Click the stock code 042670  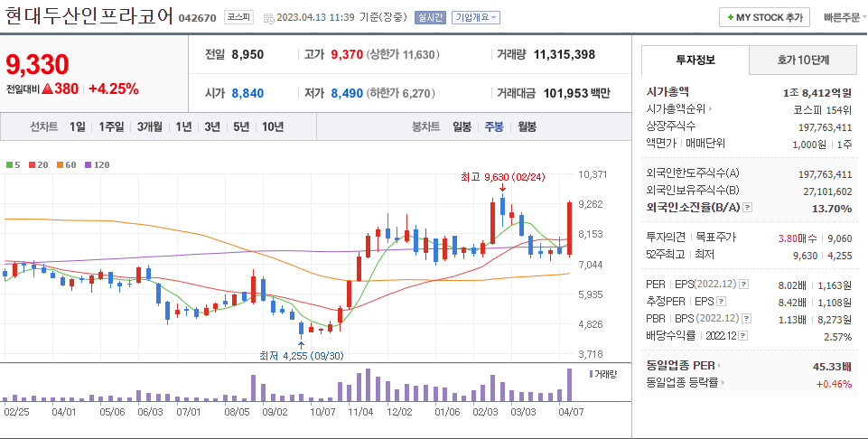click(197, 18)
